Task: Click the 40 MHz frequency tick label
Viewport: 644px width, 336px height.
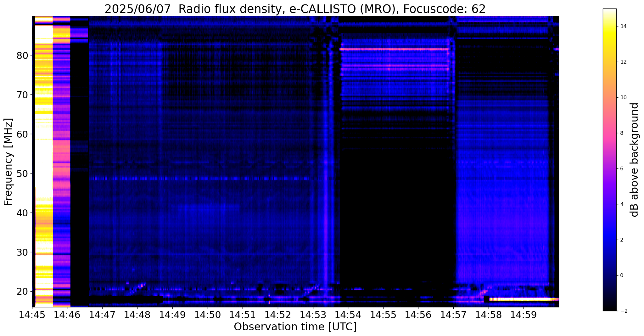Action: [x=23, y=213]
